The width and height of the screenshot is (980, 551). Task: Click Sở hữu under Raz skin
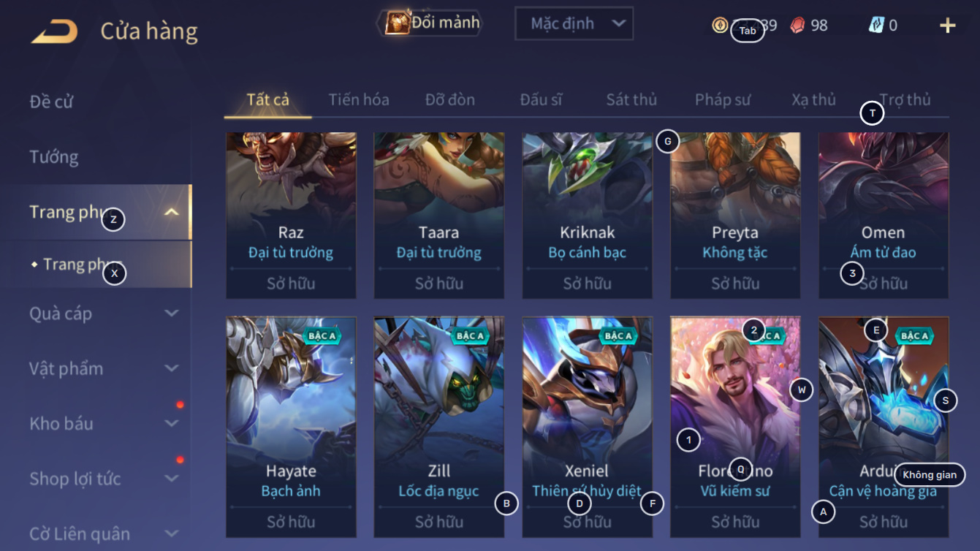[x=291, y=284]
